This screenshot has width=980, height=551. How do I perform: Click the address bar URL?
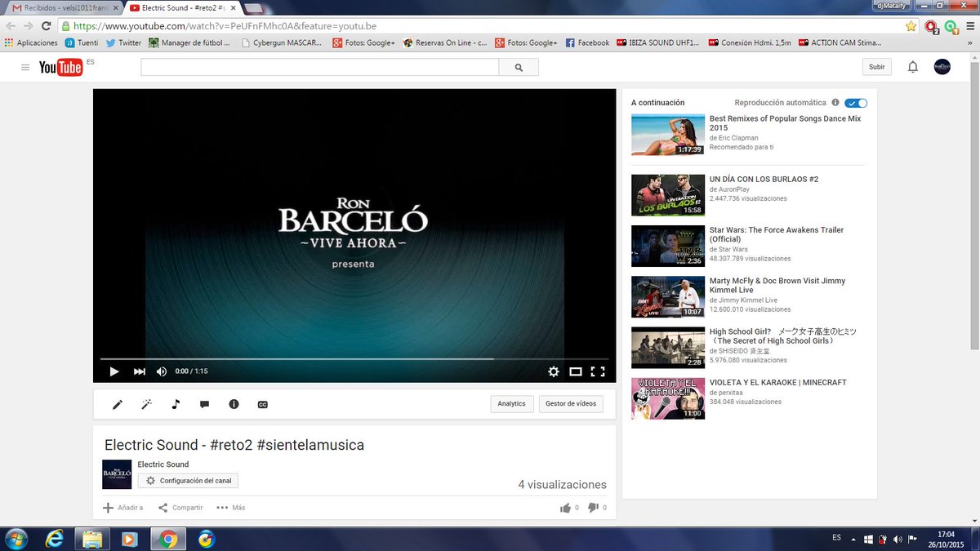[225, 26]
